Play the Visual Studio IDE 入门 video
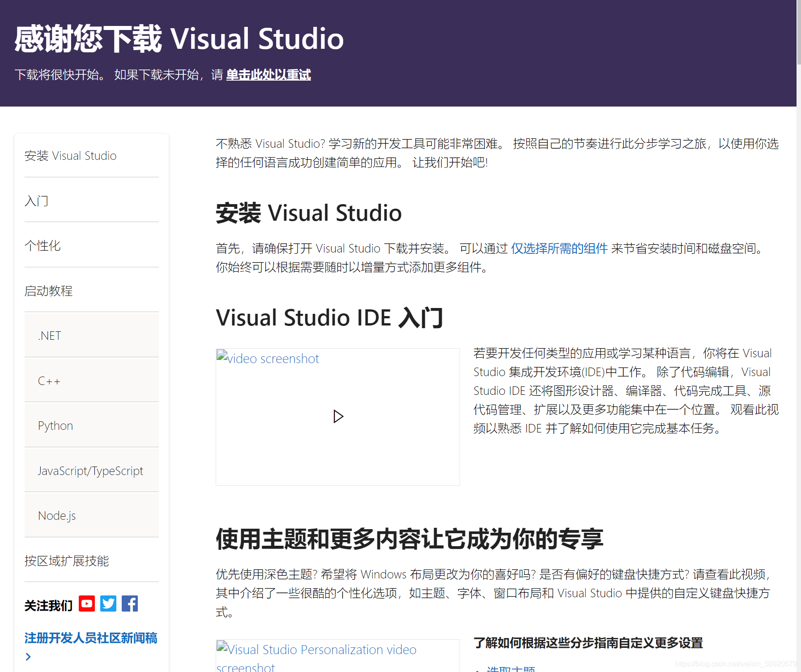This screenshot has width=801, height=672. (x=338, y=416)
